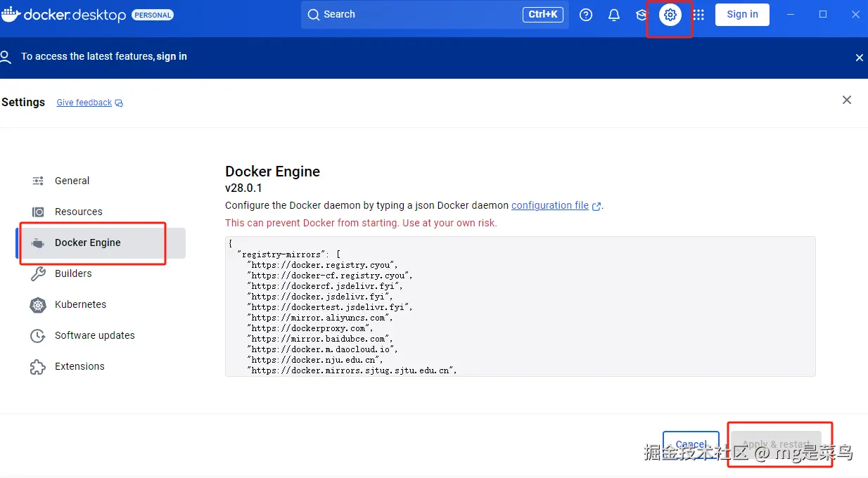Click the Builders wrench icon

coord(38,273)
